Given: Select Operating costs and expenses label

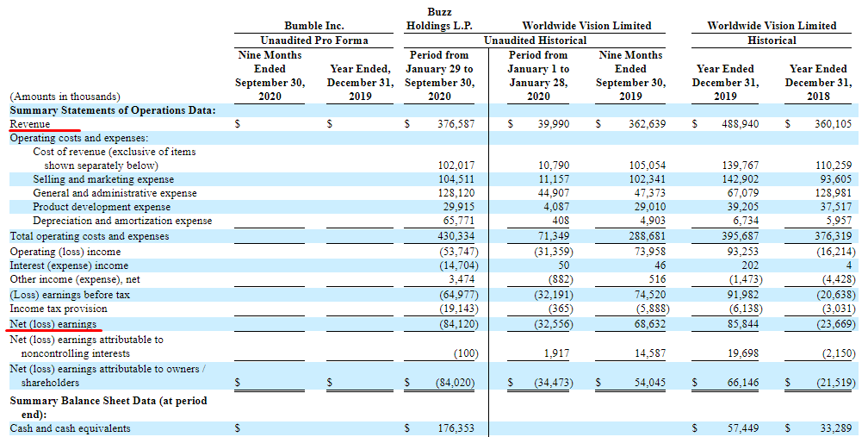Looking at the screenshot, I should (79, 138).
